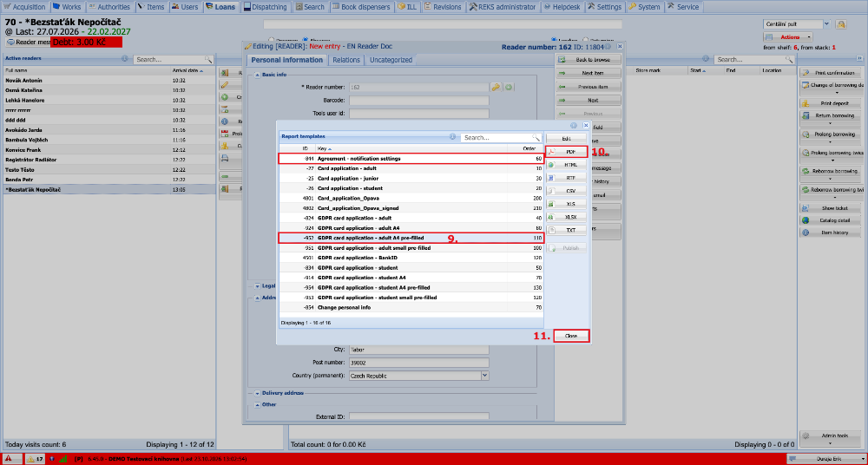
Task: Click help icon in report dialog header
Action: pos(574,126)
